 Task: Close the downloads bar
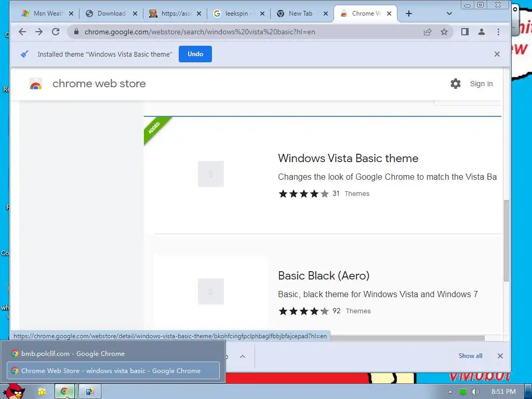pyautogui.click(x=500, y=356)
